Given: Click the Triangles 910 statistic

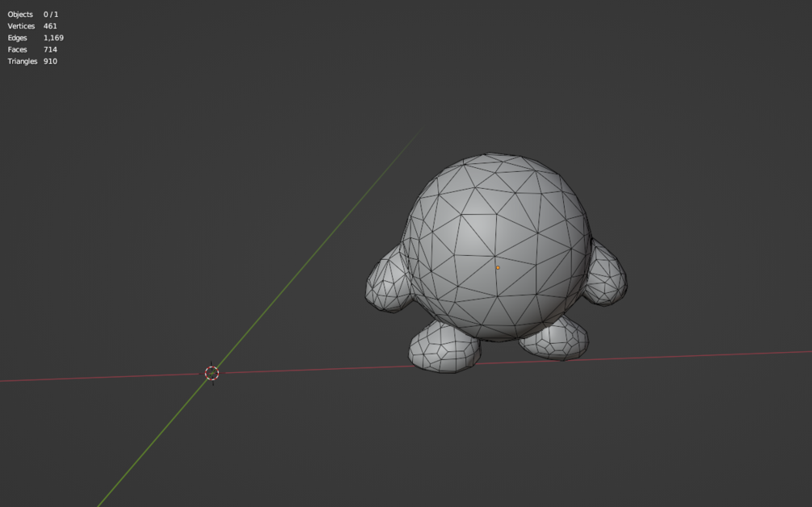Looking at the screenshot, I should [32, 61].
